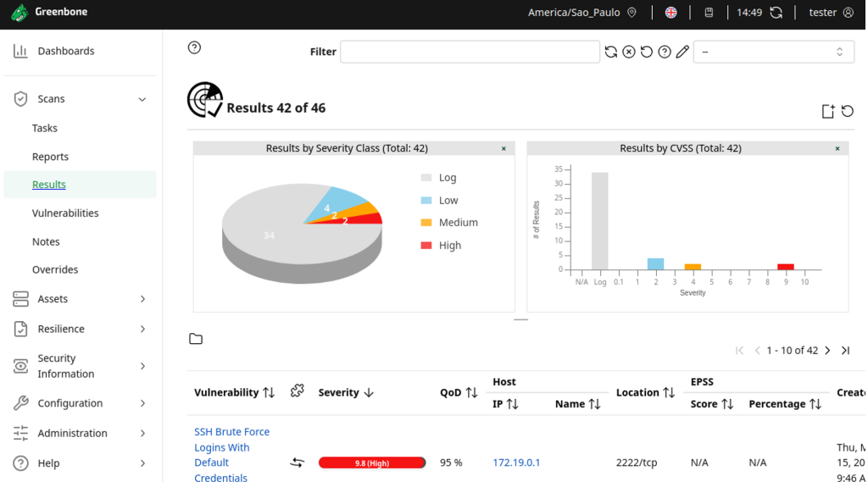
Task: Click the remove filter X icon
Action: click(628, 52)
